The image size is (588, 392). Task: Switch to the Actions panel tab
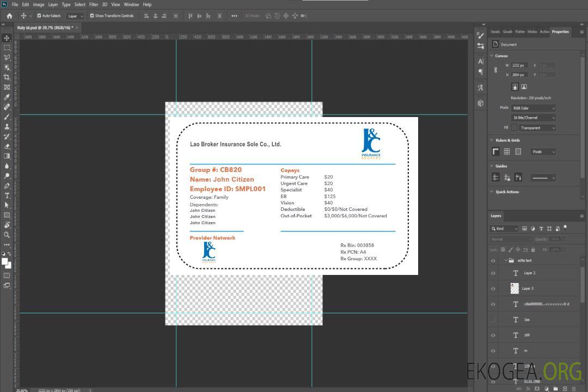[x=544, y=32]
